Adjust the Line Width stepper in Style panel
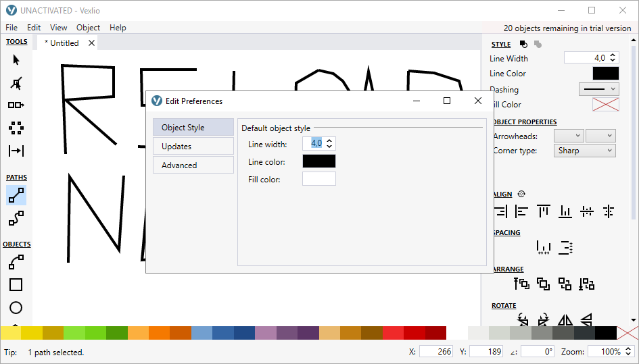The image size is (639, 364). click(x=613, y=58)
